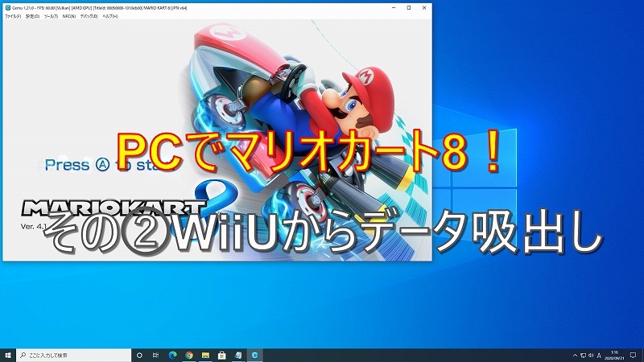Toggle the IME input mode indicator A
The width and height of the screenshot is (644, 362).
[x=599, y=356]
